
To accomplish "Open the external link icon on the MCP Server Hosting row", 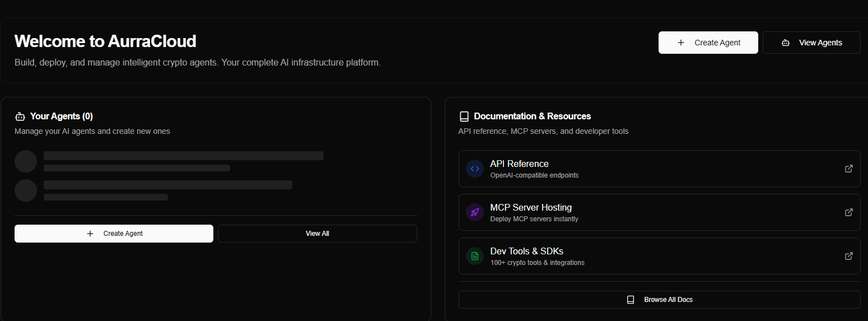I will pos(848,212).
